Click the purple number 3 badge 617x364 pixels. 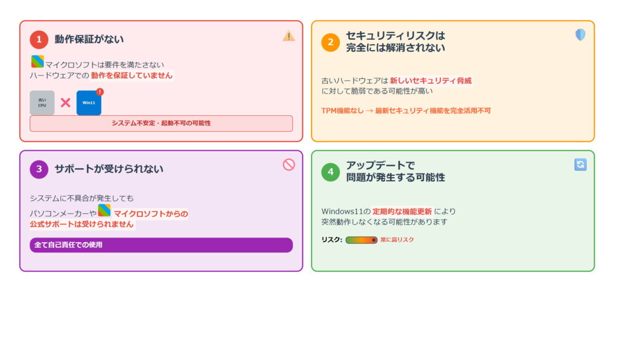coord(39,169)
